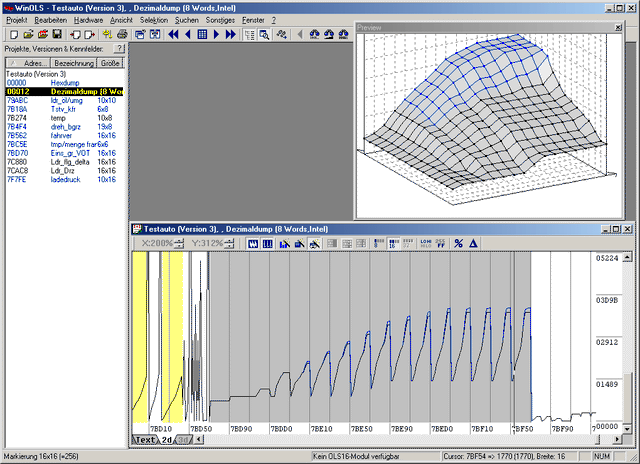640x464 pixels.
Task: Click the question mark help button
Action: coord(119,48)
